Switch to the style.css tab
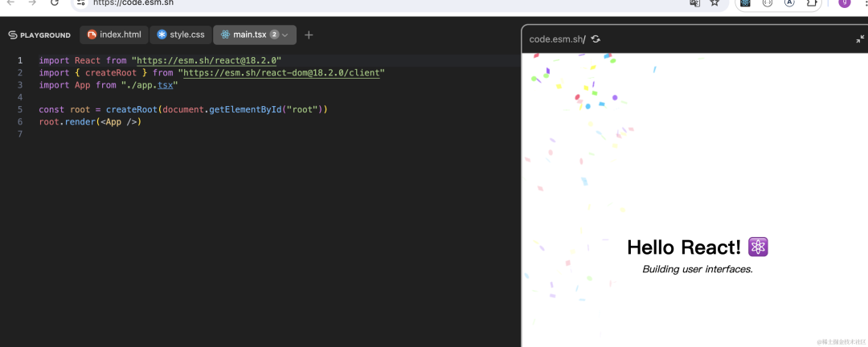The height and width of the screenshot is (347, 868). click(181, 35)
